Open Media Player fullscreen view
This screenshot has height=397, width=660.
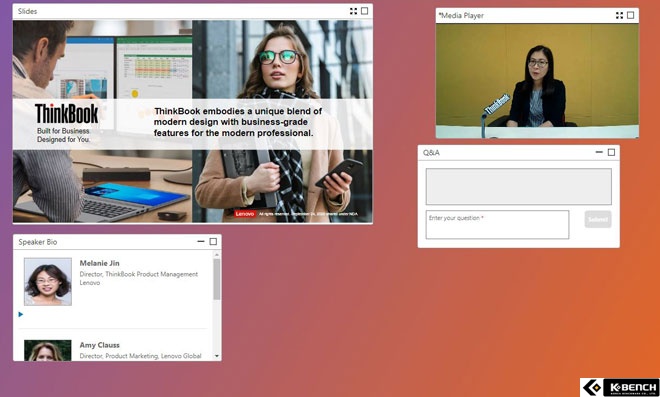point(619,16)
